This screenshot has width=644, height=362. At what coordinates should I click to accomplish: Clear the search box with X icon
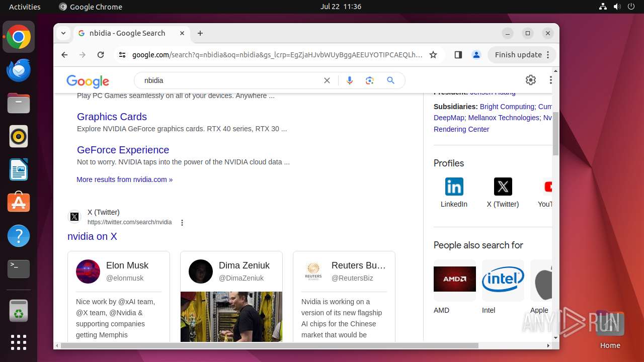327,80
